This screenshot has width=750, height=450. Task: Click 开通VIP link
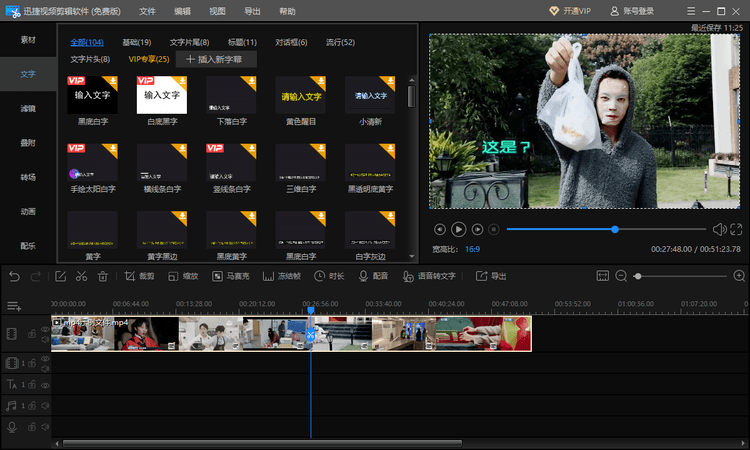(570, 11)
